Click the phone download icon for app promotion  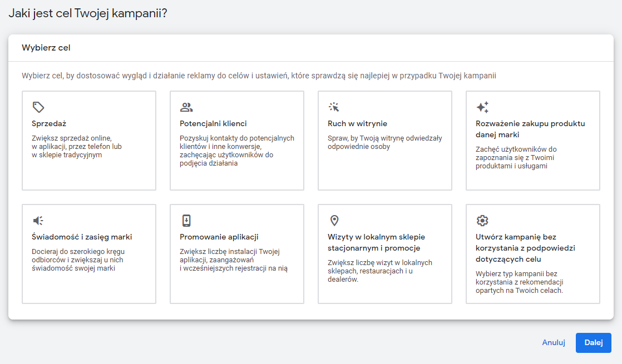[186, 221]
